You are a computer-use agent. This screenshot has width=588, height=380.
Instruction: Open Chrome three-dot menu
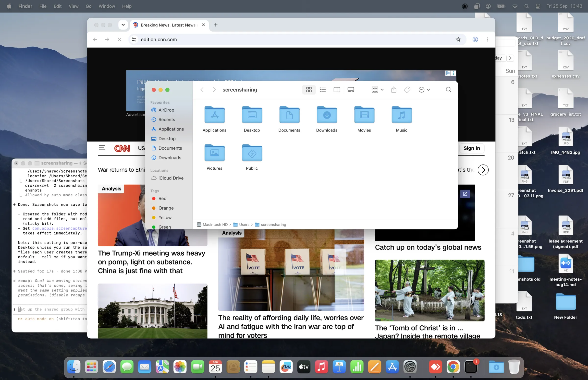(x=488, y=39)
